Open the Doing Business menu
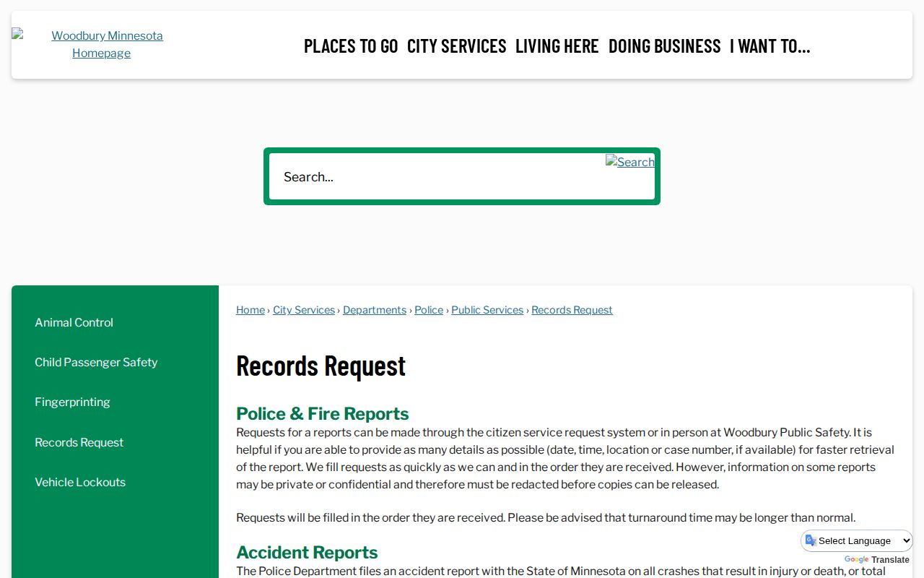This screenshot has height=578, width=924. [665, 46]
